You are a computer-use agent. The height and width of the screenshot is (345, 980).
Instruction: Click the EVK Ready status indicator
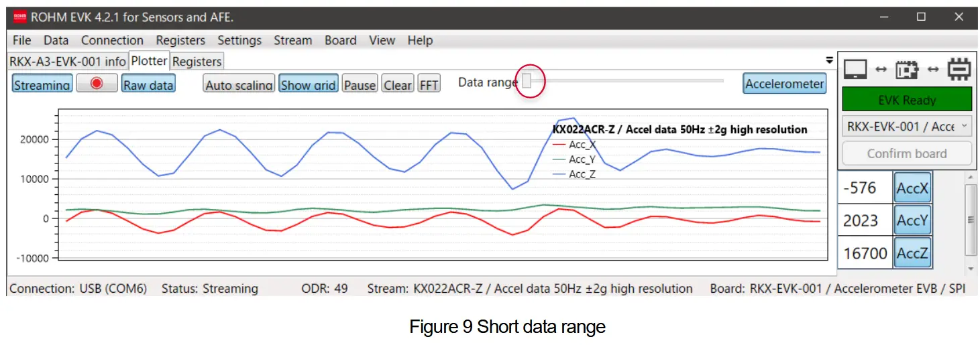pos(906,100)
